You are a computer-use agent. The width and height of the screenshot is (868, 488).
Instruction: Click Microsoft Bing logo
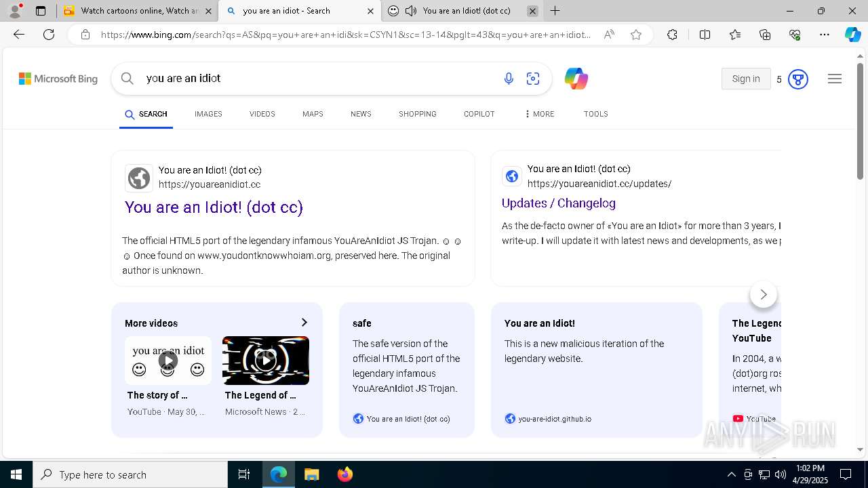pos(58,79)
